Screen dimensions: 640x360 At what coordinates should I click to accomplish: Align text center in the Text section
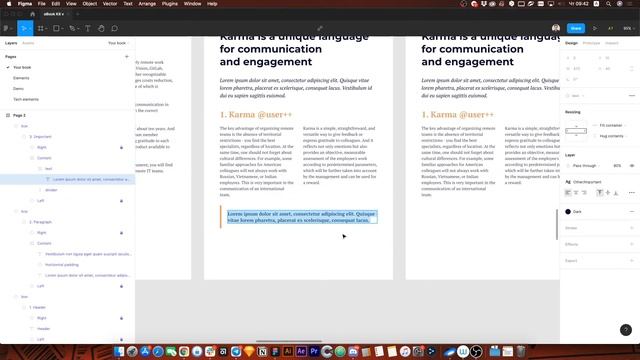pos(576,193)
